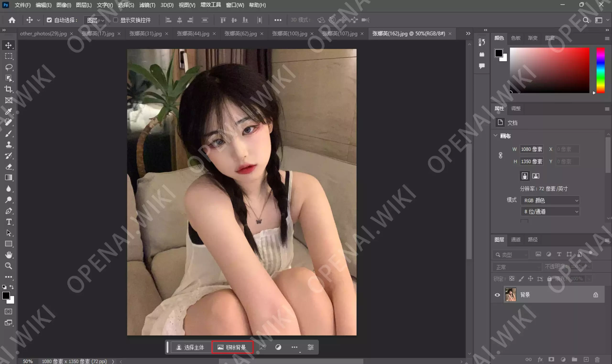Screen dimensions: 612x364
Task: Select the Brush tool
Action: (x=9, y=134)
